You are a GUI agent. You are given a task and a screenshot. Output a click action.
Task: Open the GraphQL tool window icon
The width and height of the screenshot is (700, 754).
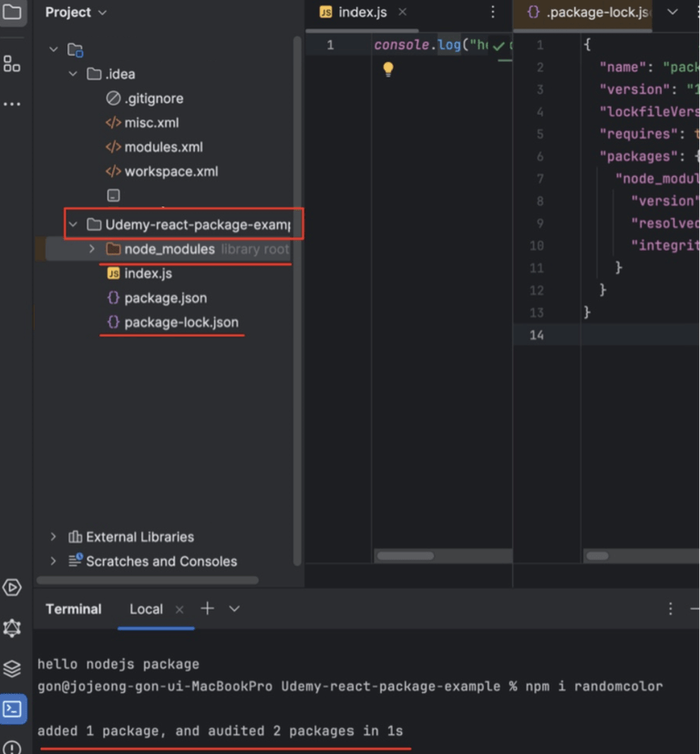12,628
